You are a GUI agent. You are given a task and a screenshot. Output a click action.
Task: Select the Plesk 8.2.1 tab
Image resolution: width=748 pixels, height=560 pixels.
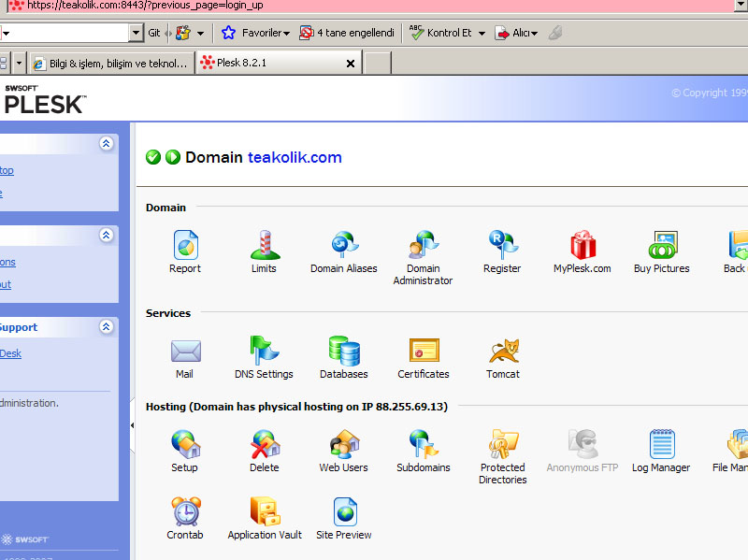[280, 63]
